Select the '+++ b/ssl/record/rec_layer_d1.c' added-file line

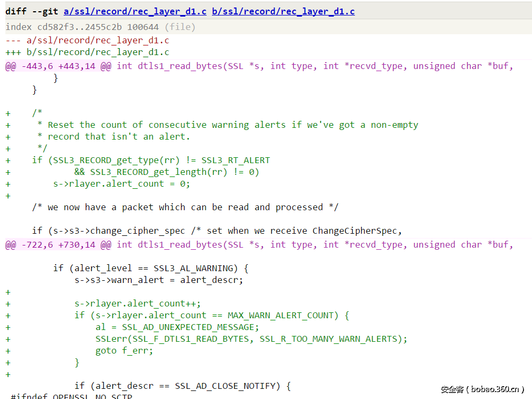pyautogui.click(x=87, y=52)
